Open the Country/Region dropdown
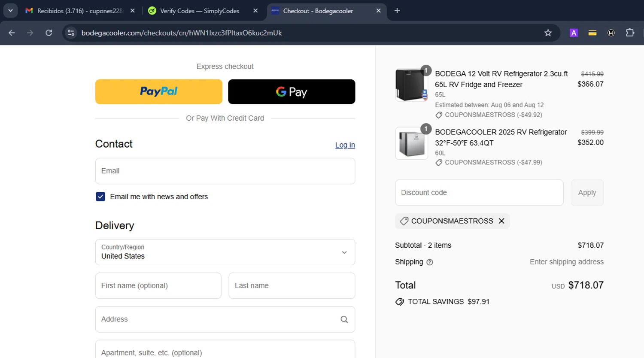Viewport: 644px width, 358px height. (225, 252)
